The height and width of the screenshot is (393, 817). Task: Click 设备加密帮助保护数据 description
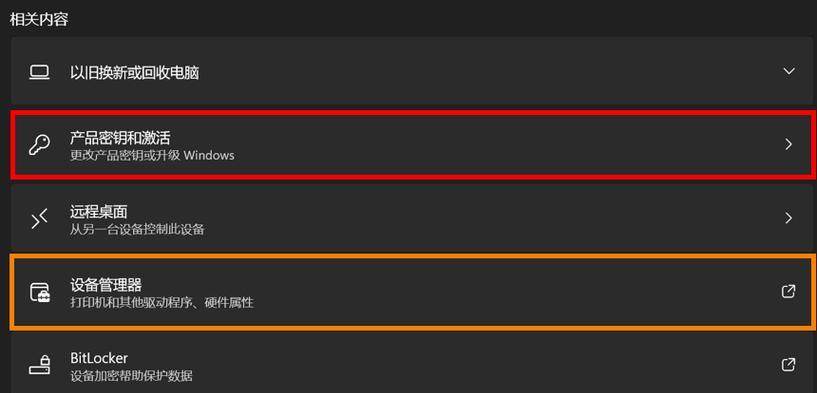coord(131,375)
